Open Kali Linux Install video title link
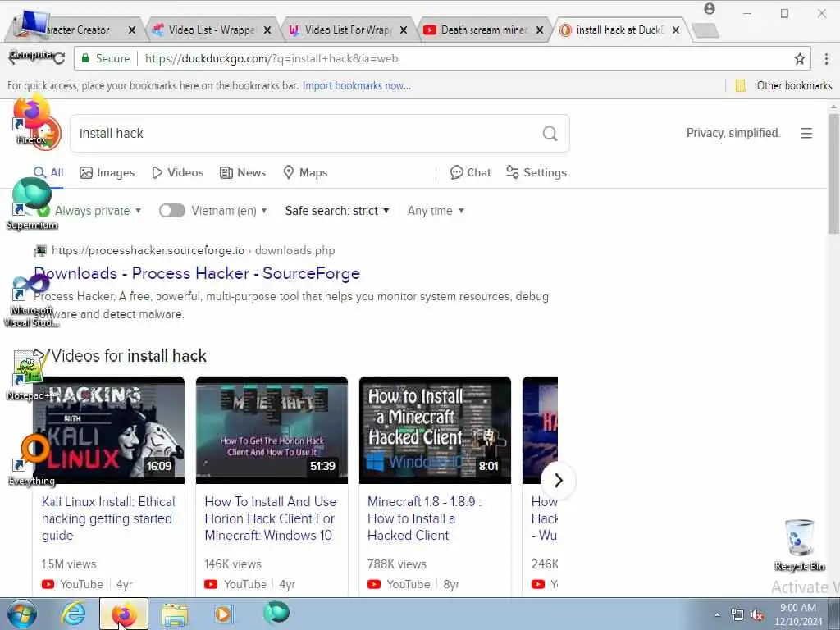 pos(108,518)
